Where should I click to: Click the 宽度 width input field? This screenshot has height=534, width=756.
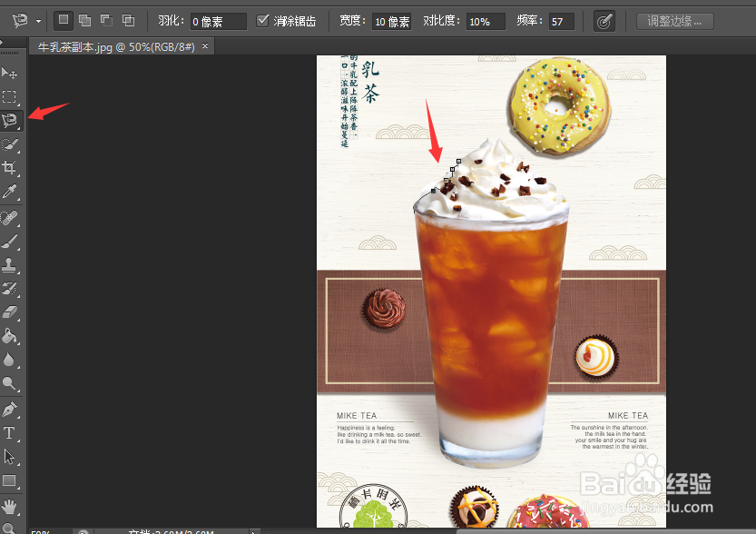pos(391,21)
